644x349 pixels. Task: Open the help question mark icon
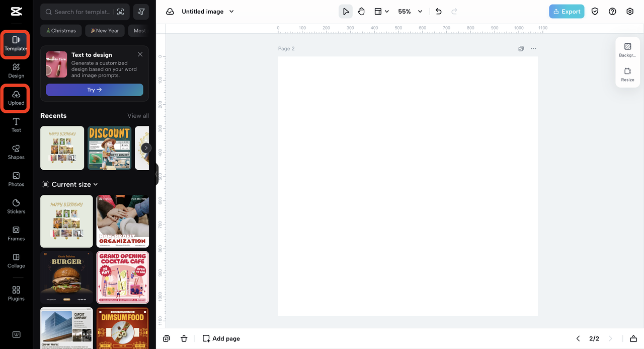[612, 12]
